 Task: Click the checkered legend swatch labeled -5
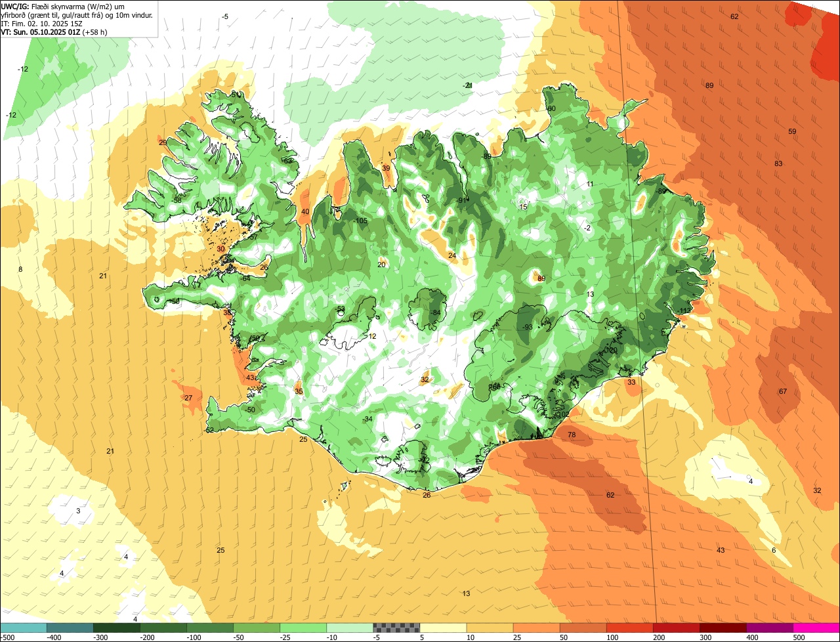(x=396, y=628)
